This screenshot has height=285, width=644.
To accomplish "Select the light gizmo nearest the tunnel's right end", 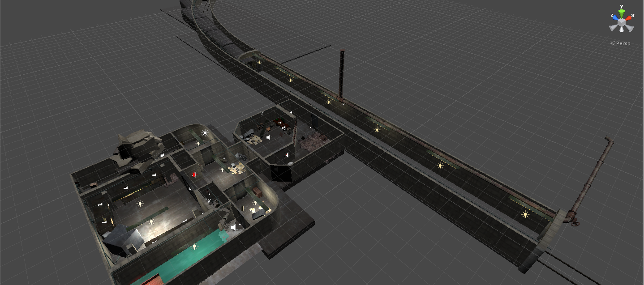I will point(525,214).
